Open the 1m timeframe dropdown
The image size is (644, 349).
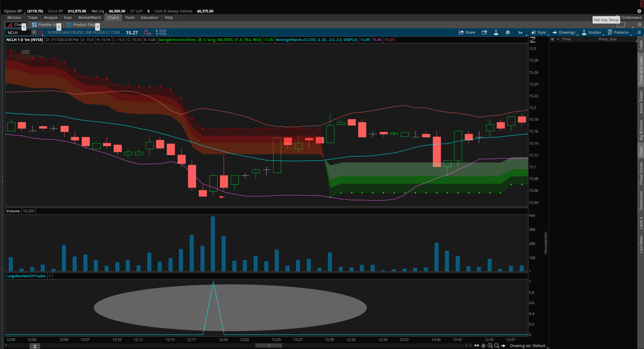point(520,33)
